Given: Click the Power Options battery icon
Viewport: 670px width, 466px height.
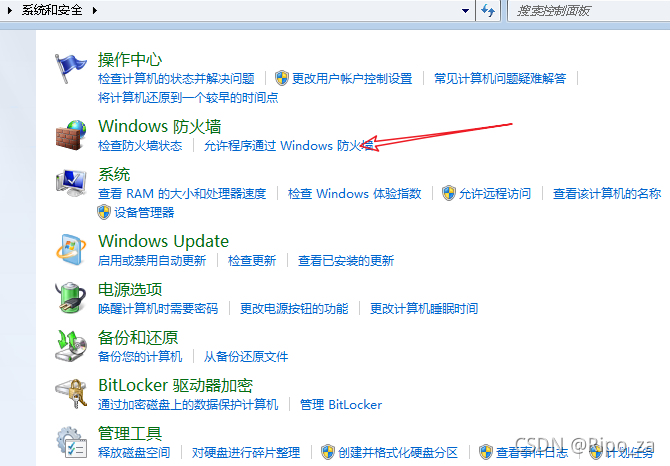Looking at the screenshot, I should 71,297.
